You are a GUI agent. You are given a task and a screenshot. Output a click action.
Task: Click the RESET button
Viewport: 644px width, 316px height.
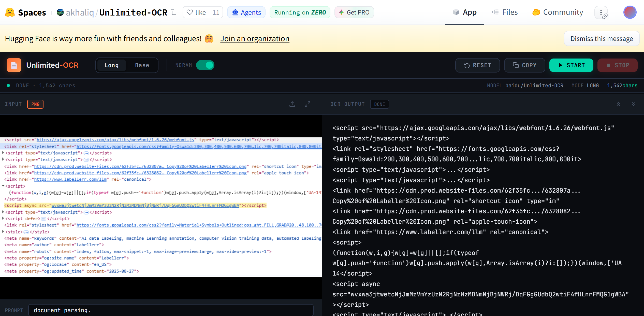pos(477,65)
